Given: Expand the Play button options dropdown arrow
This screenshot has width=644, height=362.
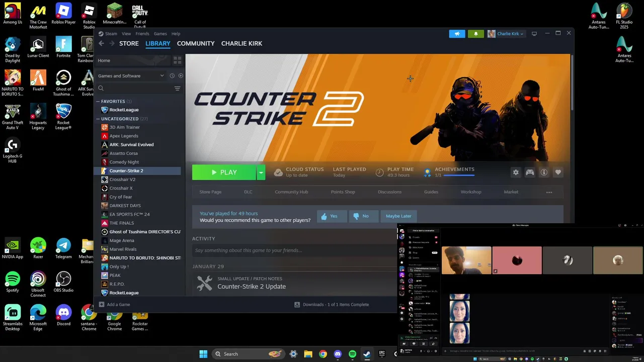Looking at the screenshot, I should point(261,172).
